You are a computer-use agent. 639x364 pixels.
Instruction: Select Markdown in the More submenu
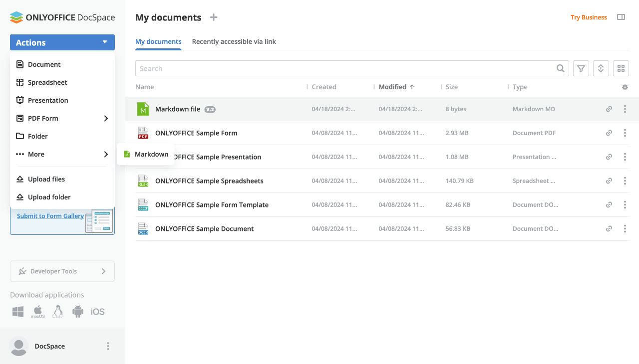[x=146, y=154]
